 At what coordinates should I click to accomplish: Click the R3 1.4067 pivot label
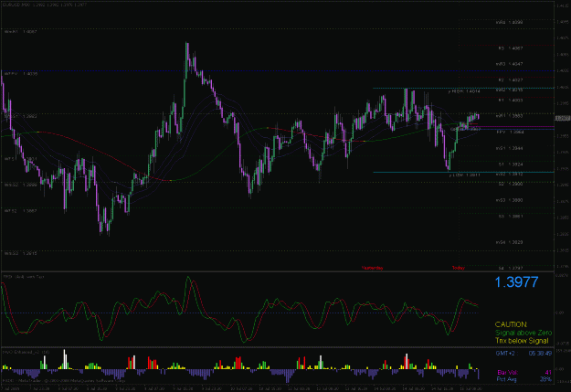(511, 48)
